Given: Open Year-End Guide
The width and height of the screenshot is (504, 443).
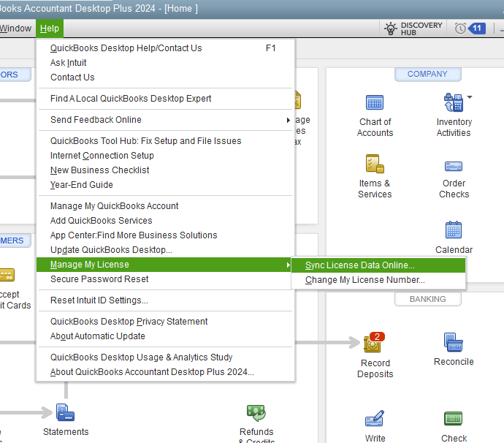Looking at the screenshot, I should pyautogui.click(x=165, y=185).
